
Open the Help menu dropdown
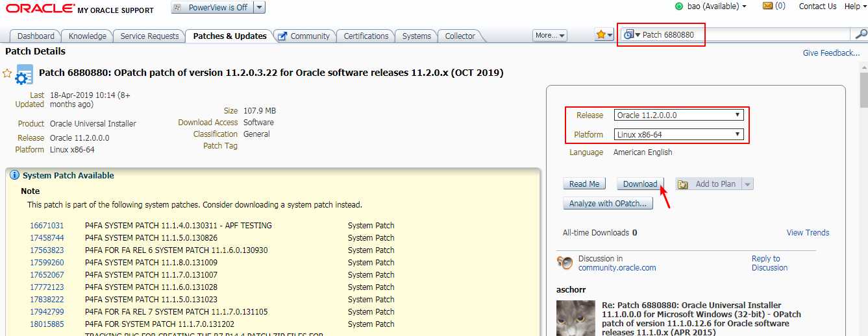point(854,6)
